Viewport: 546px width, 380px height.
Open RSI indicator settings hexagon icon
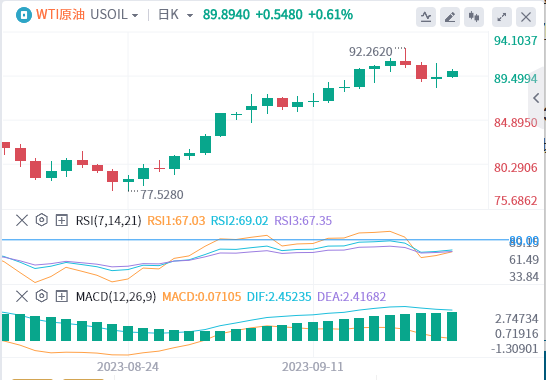(42, 220)
